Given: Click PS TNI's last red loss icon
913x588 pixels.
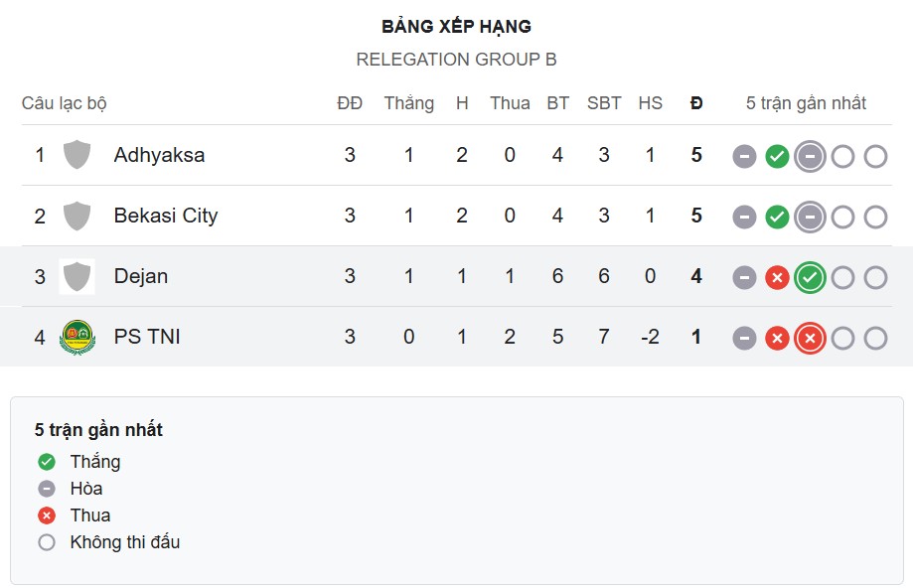Looking at the screenshot, I should (x=810, y=337).
